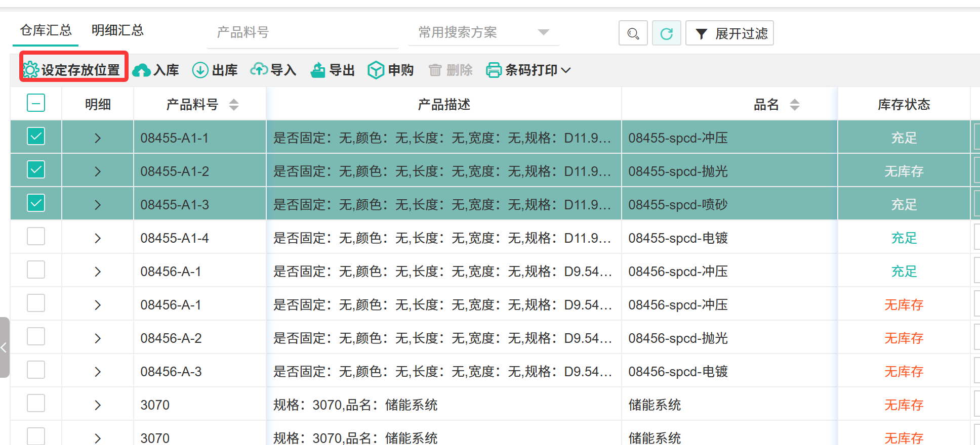Check the row 08455-A1-4 checkbox
Viewport: 980px width, 445px height.
pos(36,237)
